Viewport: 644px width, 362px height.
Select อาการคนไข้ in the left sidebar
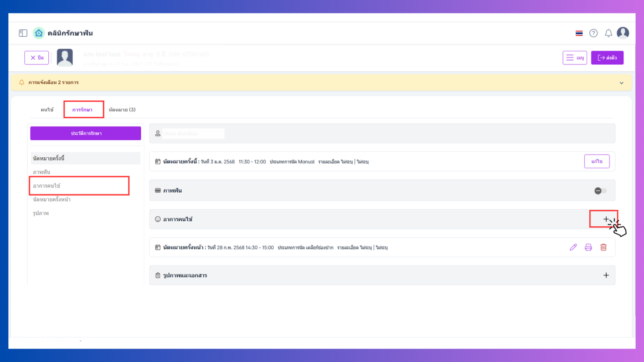click(x=46, y=186)
